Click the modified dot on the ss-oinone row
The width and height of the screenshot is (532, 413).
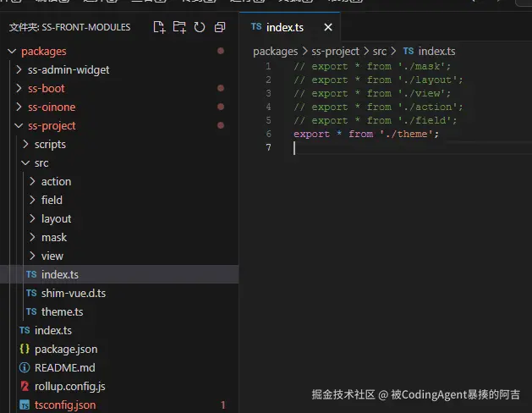click(x=221, y=107)
